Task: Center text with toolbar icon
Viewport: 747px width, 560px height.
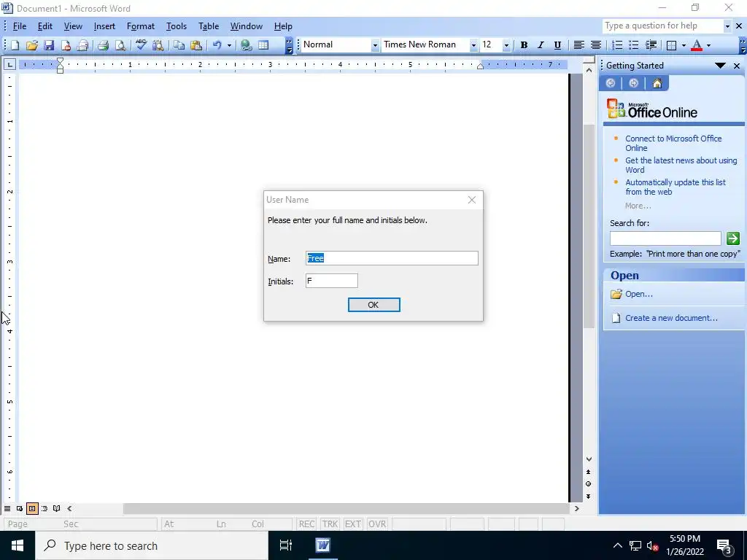Action: point(595,44)
